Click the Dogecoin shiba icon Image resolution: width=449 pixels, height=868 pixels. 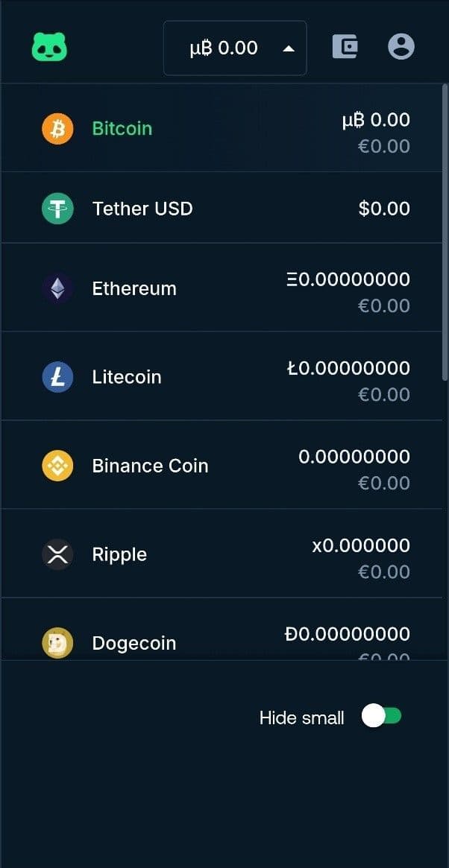[x=57, y=643]
